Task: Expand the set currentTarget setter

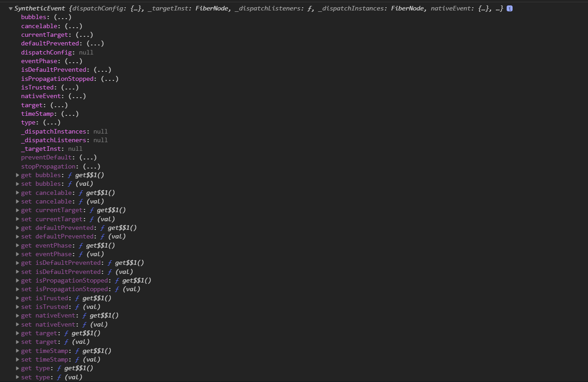Action: (18, 219)
